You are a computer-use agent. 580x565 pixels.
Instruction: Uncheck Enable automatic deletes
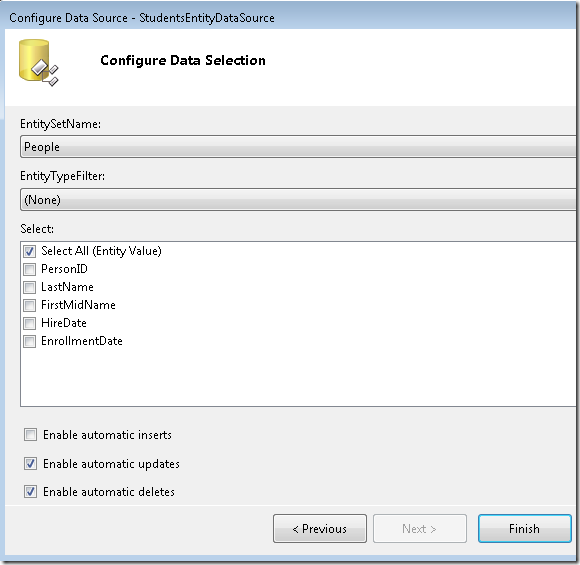30,491
